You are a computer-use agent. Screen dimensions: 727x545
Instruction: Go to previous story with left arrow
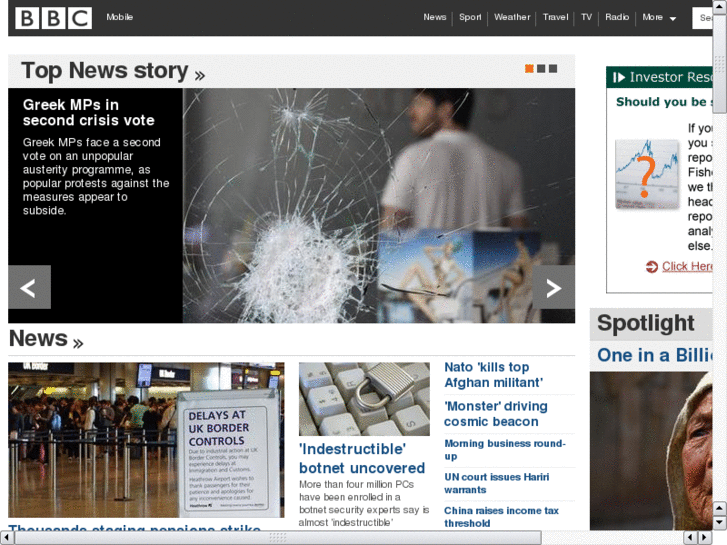[29, 287]
